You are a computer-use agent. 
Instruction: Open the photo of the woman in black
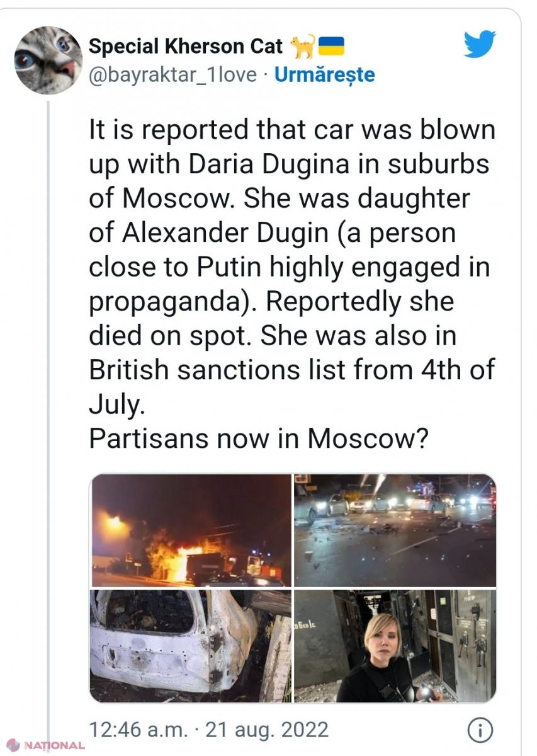tap(395, 646)
